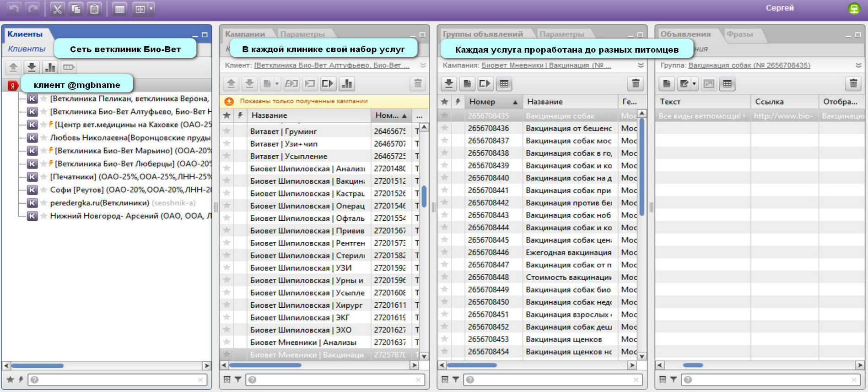Expand the Кампания details chevron in groups panel
868x392 pixels.
click(641, 65)
